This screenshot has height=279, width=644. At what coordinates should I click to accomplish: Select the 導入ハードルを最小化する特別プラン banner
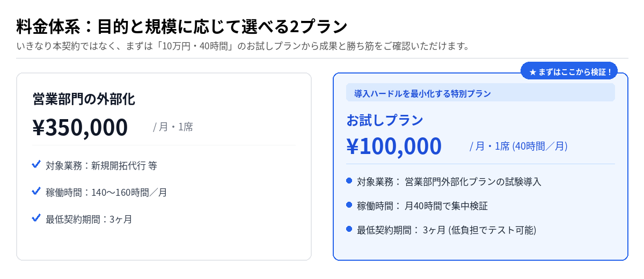[x=480, y=93]
